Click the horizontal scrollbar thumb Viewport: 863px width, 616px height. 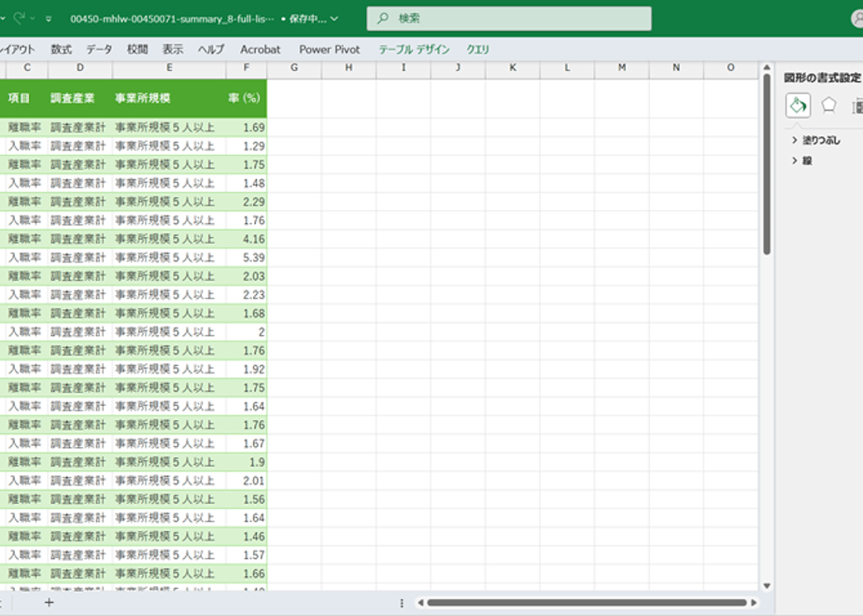tap(587, 603)
